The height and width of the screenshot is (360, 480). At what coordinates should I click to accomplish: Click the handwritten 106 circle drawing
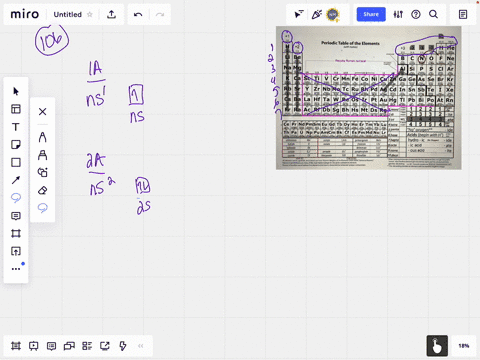pos(52,40)
